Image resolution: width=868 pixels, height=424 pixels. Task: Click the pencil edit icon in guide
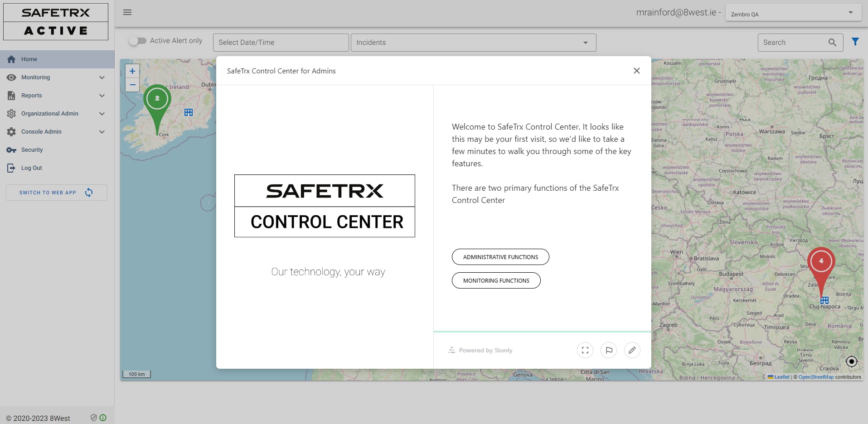tap(632, 350)
